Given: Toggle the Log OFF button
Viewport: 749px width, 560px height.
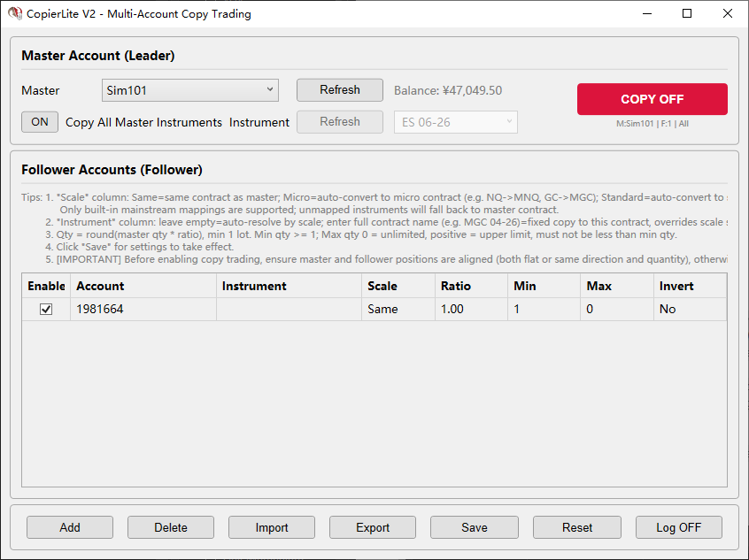Looking at the screenshot, I should (678, 527).
